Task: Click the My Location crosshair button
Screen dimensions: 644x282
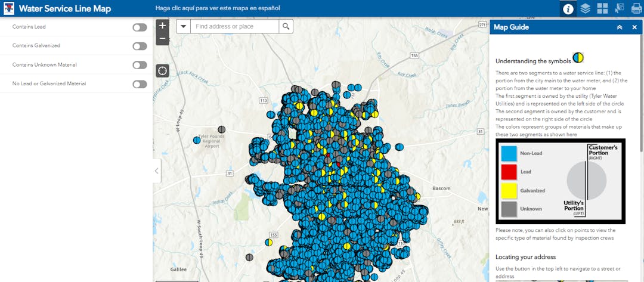Action: 162,71
